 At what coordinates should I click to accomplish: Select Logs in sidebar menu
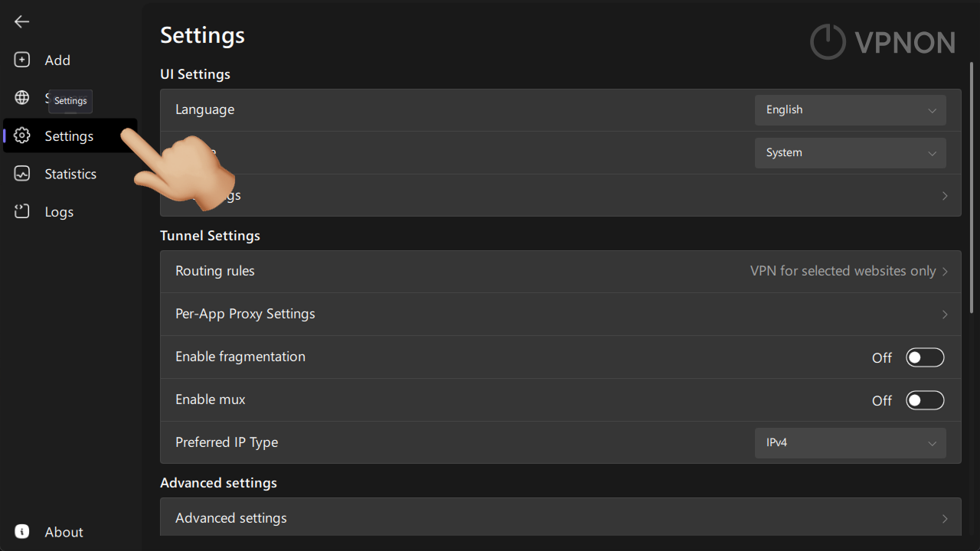tap(59, 212)
